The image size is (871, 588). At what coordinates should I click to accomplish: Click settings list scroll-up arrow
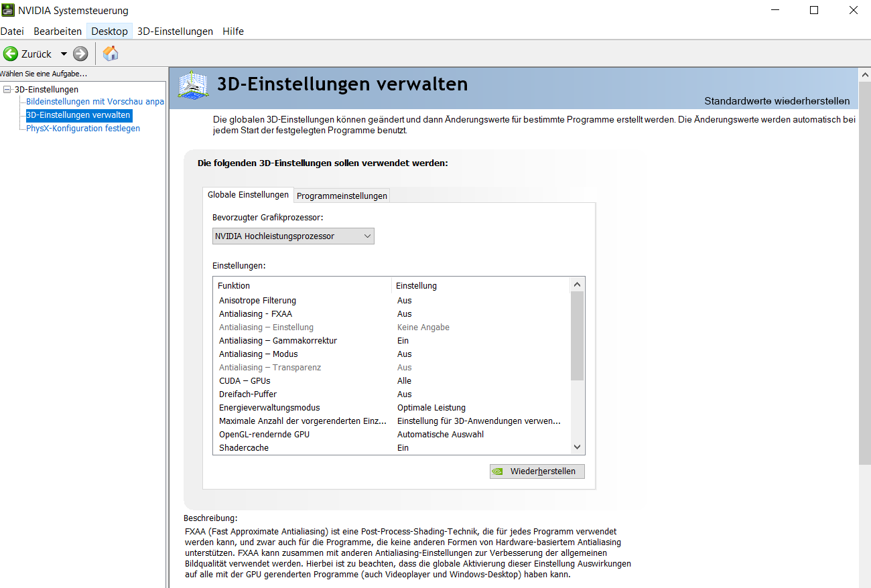tap(578, 285)
